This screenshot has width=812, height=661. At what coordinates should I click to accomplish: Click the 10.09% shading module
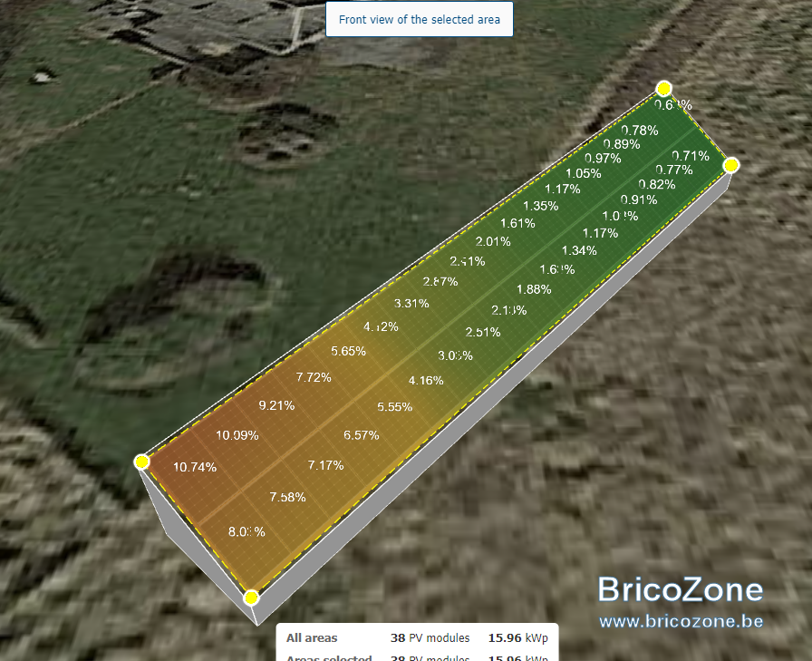[237, 435]
